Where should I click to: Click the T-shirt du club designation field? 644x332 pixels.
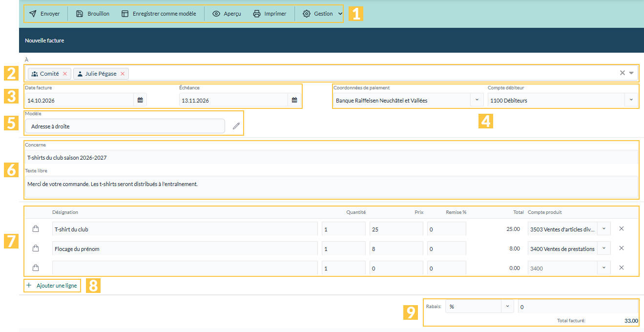[x=185, y=229]
